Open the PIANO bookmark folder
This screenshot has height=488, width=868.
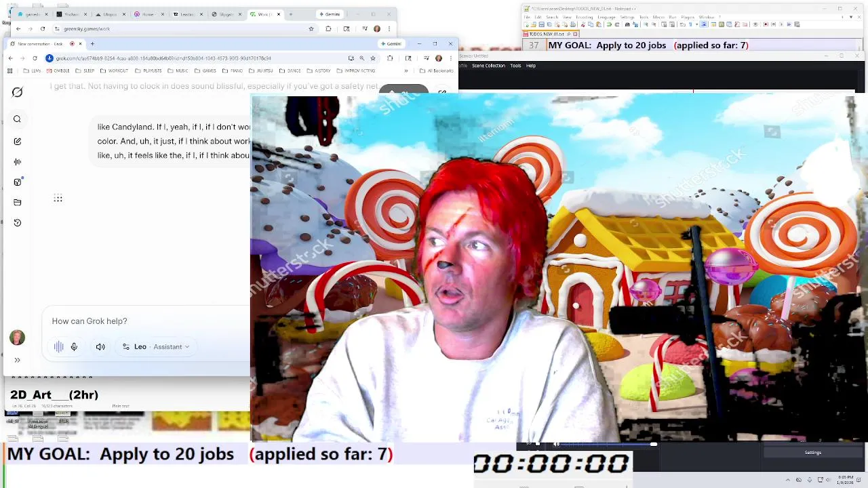coord(233,70)
